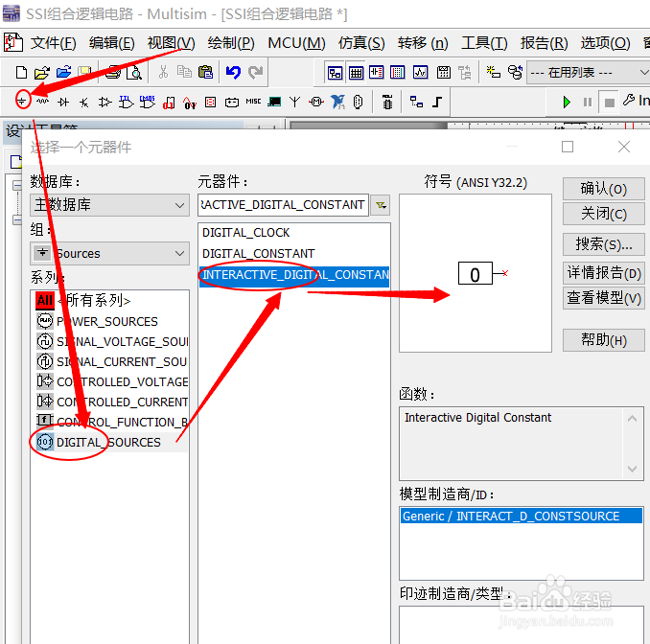Open the 转移(n) menu

click(x=423, y=43)
